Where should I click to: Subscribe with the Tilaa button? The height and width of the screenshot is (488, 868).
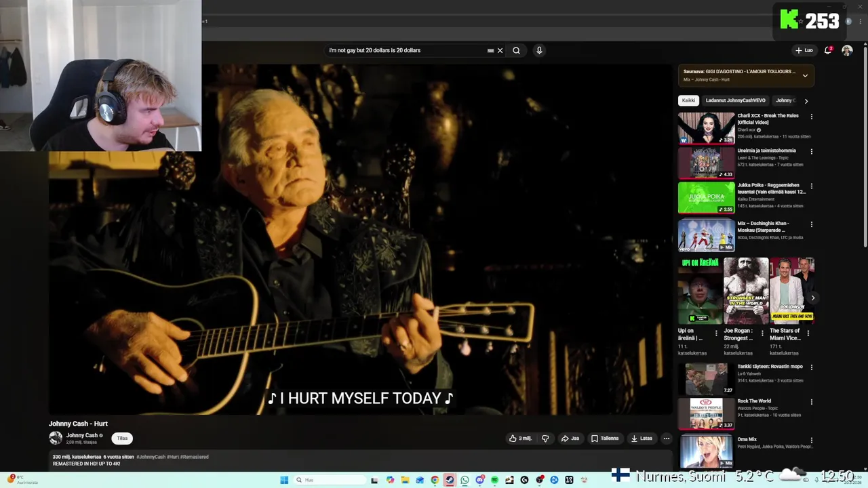tap(122, 439)
